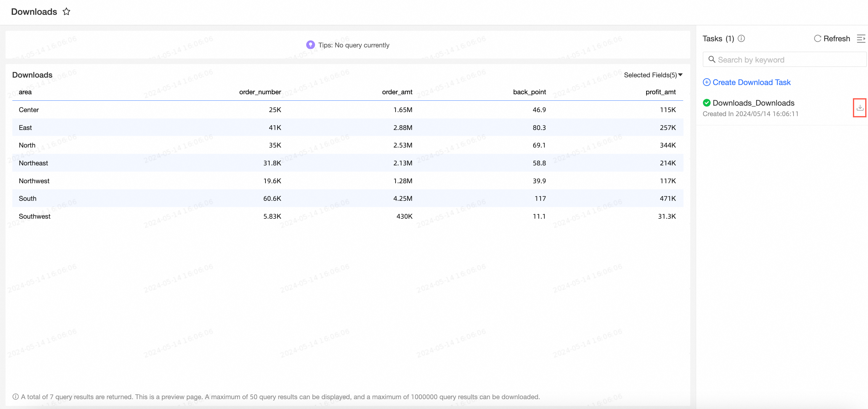
Task: Click the Tasks info icon
Action: pyautogui.click(x=741, y=38)
